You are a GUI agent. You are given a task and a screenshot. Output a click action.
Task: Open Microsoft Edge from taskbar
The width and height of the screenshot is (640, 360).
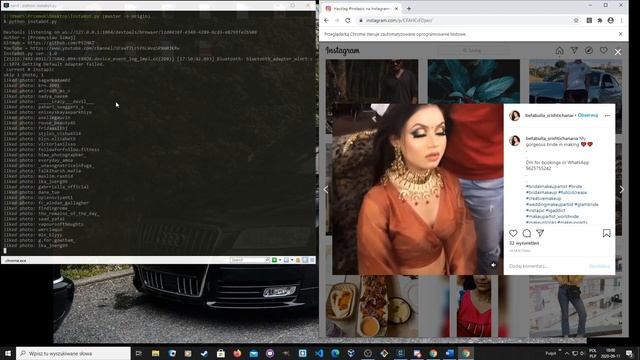[335, 353]
